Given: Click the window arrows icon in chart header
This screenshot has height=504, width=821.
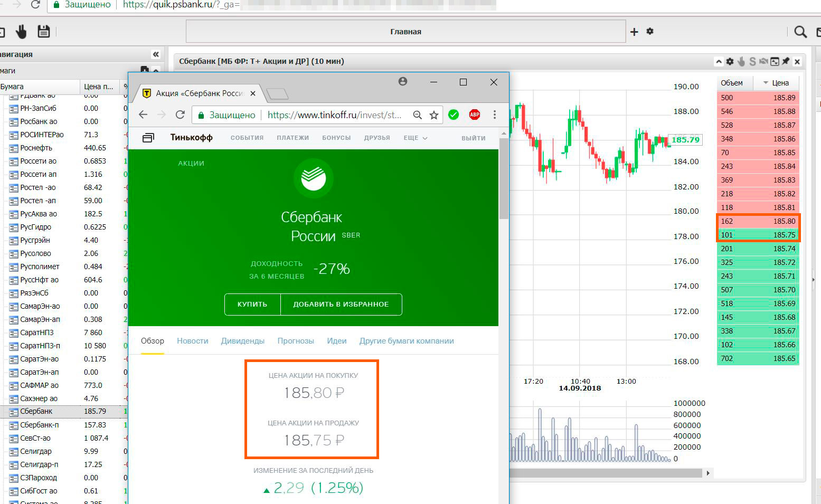Looking at the screenshot, I should (775, 62).
